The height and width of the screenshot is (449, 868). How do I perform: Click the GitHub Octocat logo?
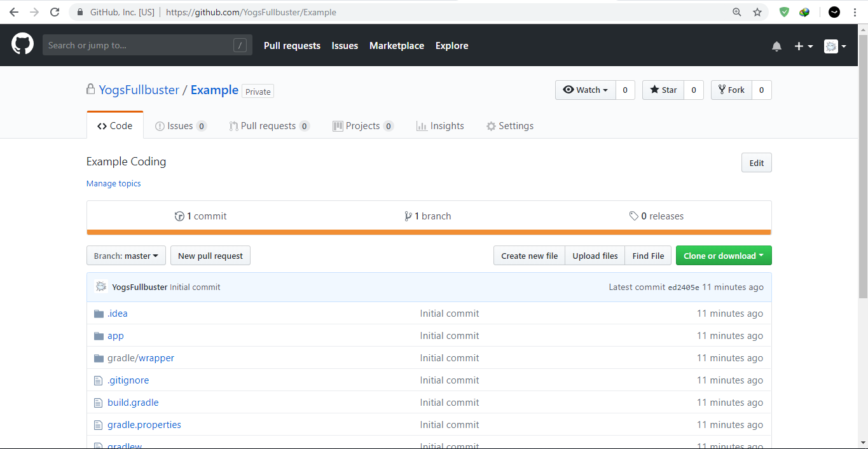pyautogui.click(x=22, y=45)
